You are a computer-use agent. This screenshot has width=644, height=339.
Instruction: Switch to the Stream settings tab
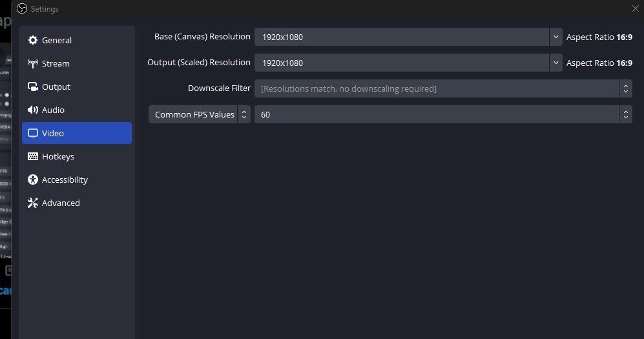[x=77, y=64]
